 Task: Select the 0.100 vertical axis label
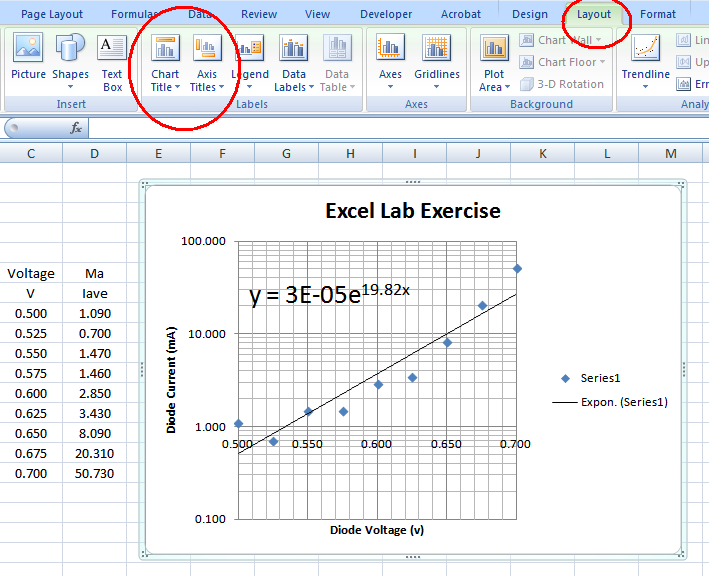(x=210, y=519)
